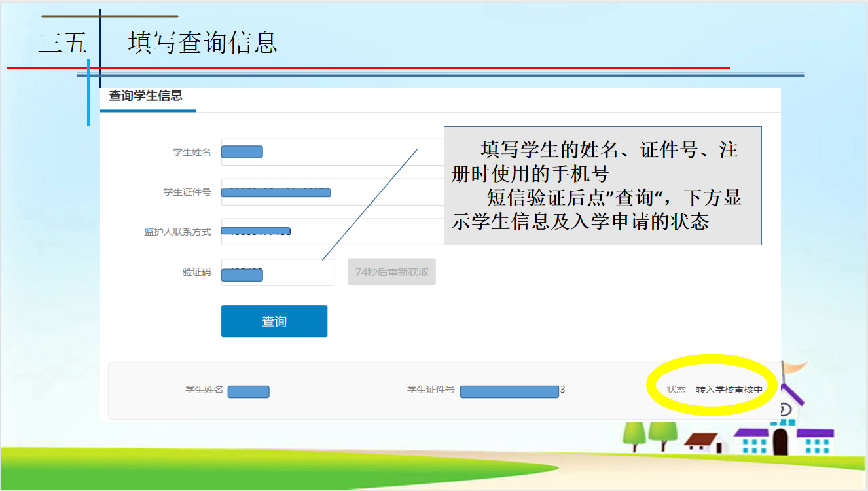This screenshot has width=868, height=491.
Task: Click the blue redaction over result ID number
Action: pos(509,391)
